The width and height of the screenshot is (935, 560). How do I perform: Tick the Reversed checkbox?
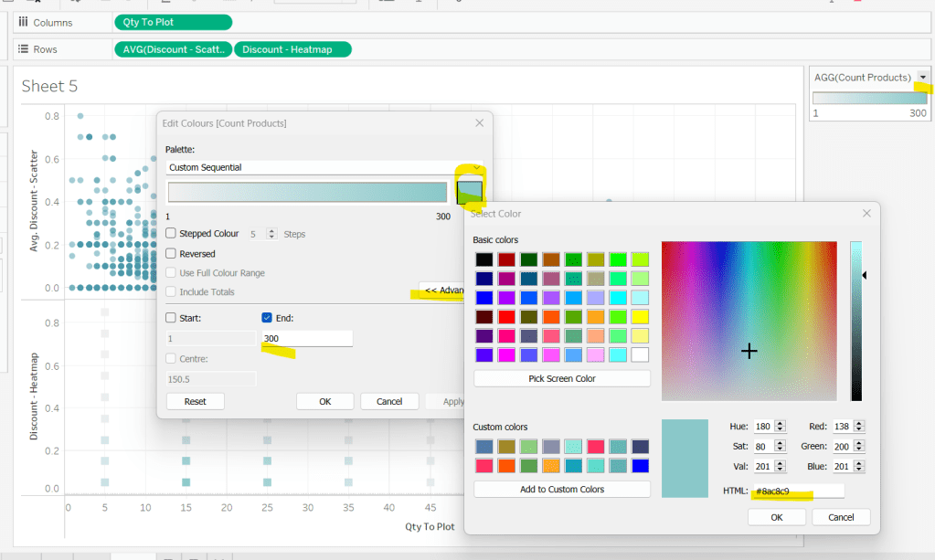click(x=171, y=254)
